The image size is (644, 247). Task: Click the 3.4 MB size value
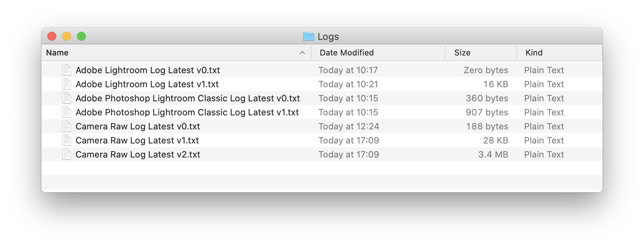493,155
